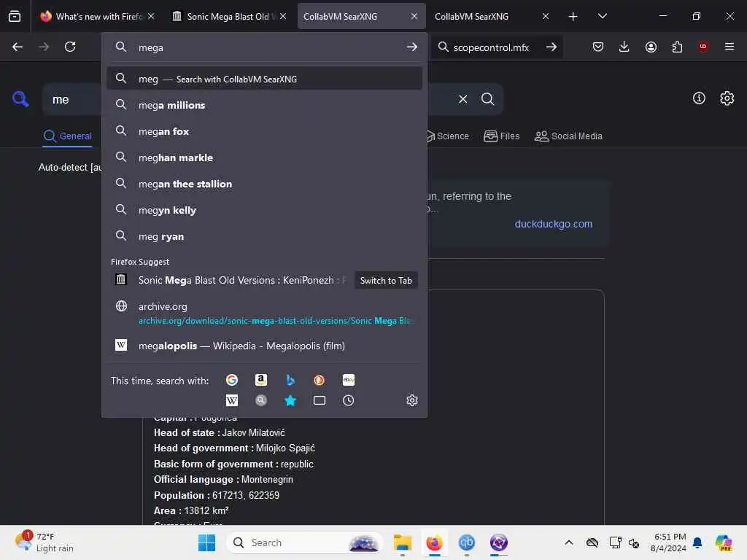Search with eBay one-off engine icon
The width and height of the screenshot is (747, 560).
click(348, 379)
